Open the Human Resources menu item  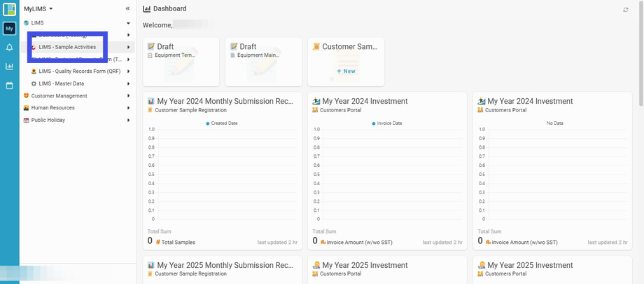[52, 108]
